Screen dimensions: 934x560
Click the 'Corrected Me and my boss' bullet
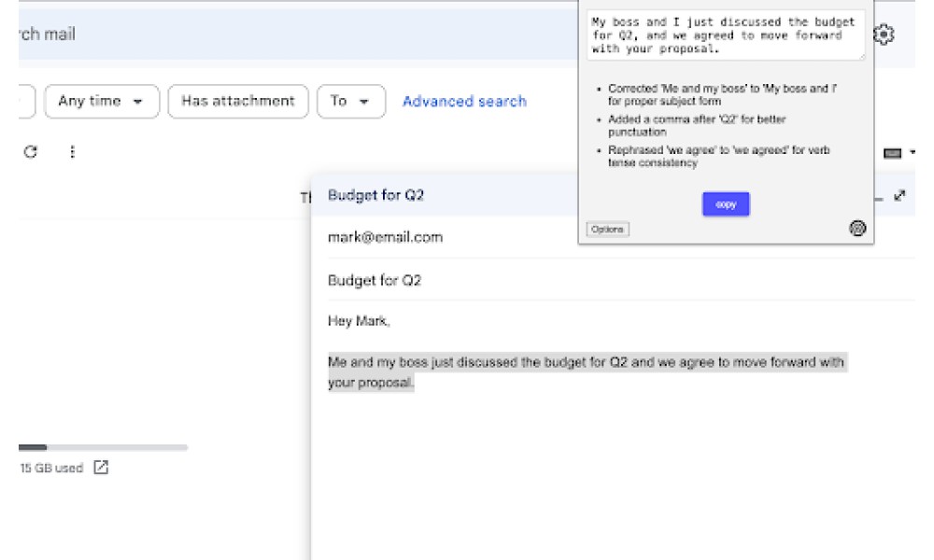tap(722, 94)
